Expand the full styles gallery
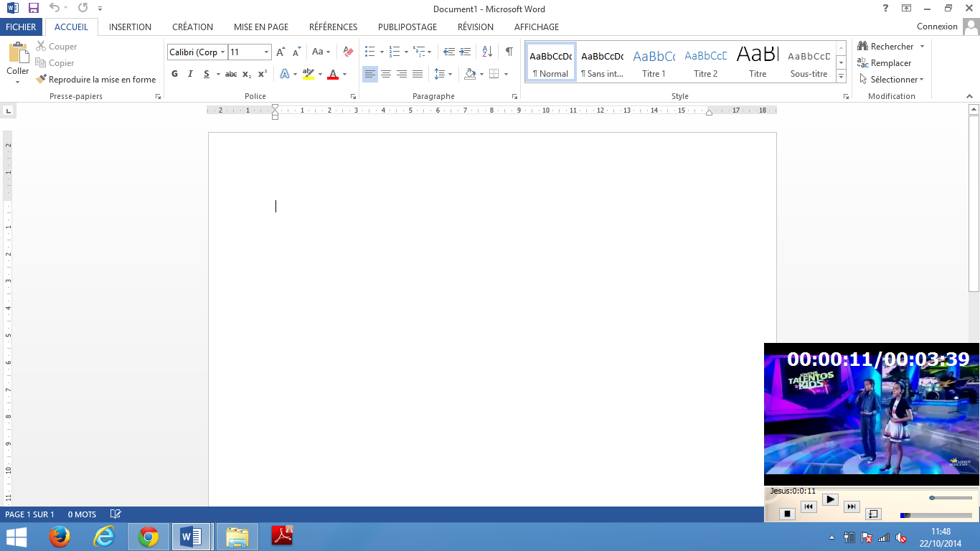 [842, 76]
